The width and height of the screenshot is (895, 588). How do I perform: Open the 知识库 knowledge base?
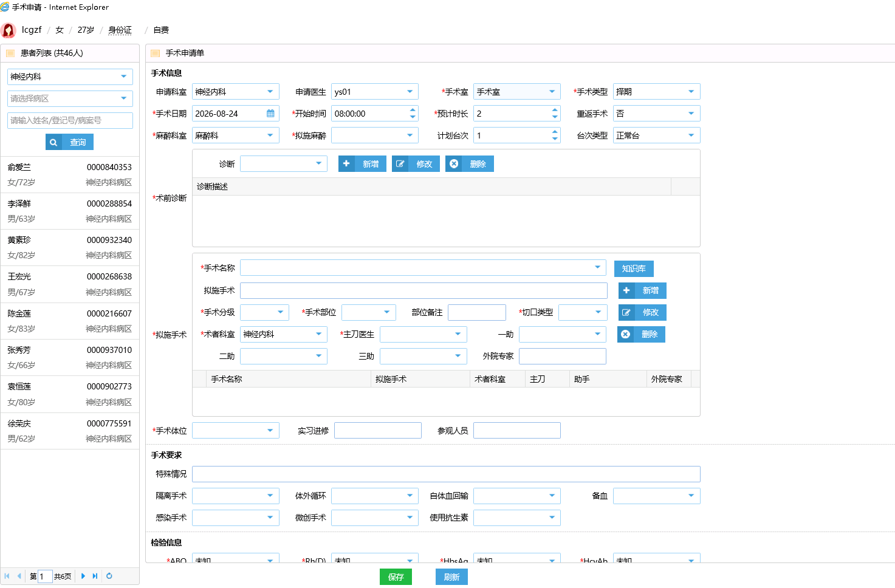click(634, 268)
